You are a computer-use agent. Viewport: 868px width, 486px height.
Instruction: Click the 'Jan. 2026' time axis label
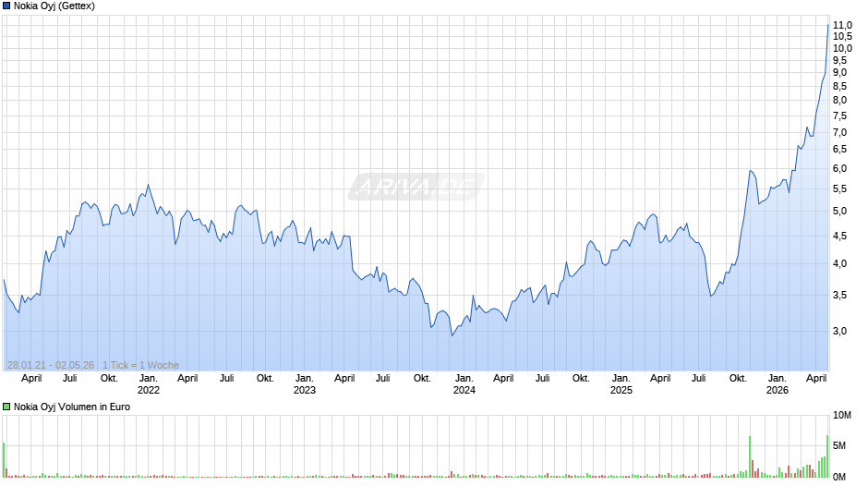778,384
